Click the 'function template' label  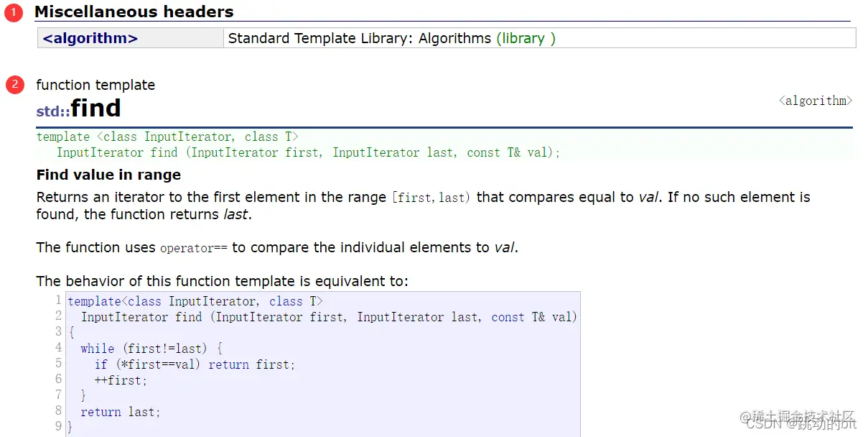tap(95, 85)
